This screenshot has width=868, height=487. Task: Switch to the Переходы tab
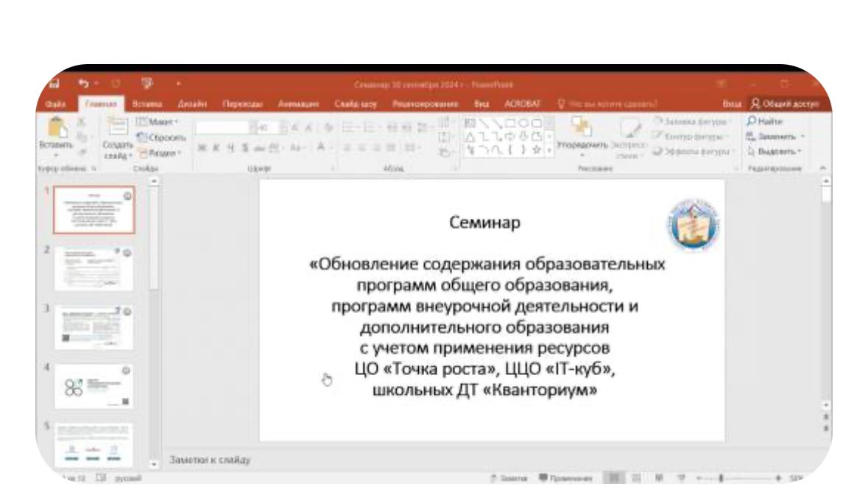242,104
